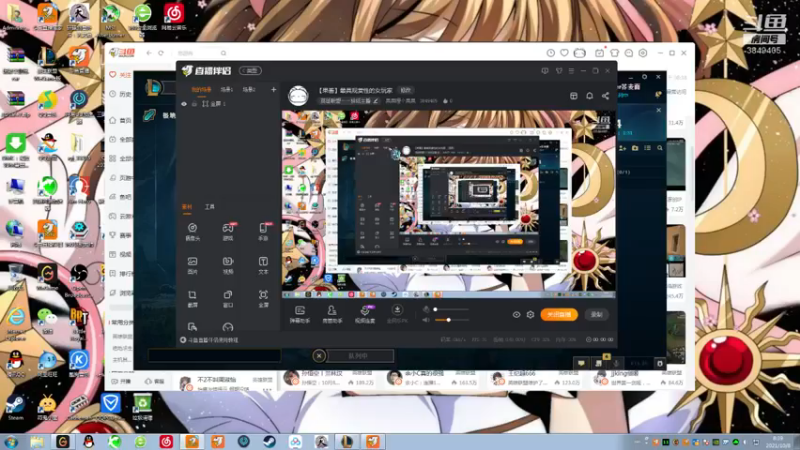The image size is (800, 450).
Task: Open QQ penguin taskbar icon
Action: click(x=88, y=441)
